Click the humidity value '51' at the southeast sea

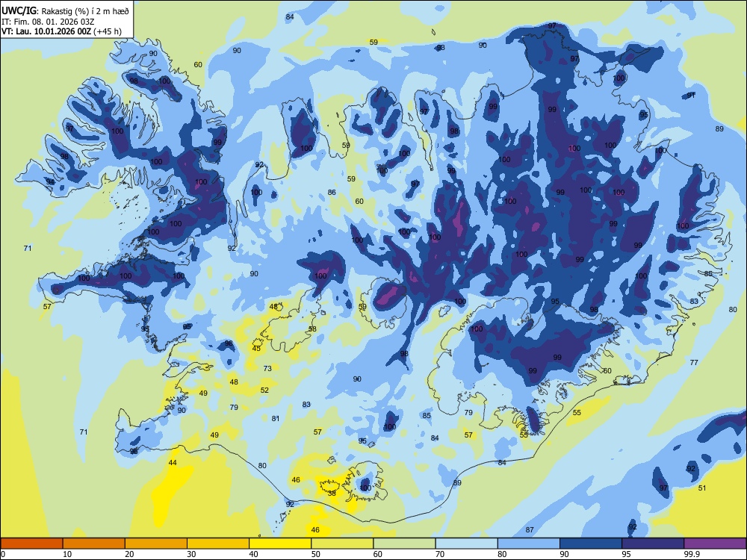click(701, 488)
